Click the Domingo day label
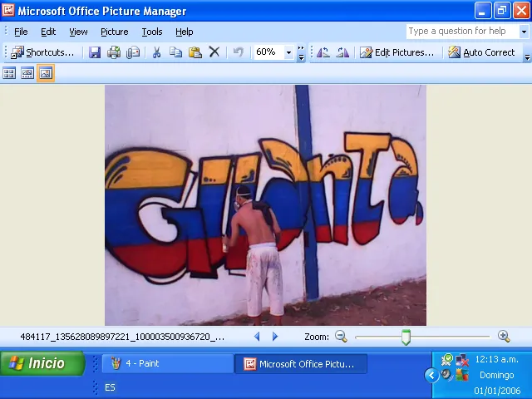Image resolution: width=532 pixels, height=399 pixels. [x=497, y=375]
